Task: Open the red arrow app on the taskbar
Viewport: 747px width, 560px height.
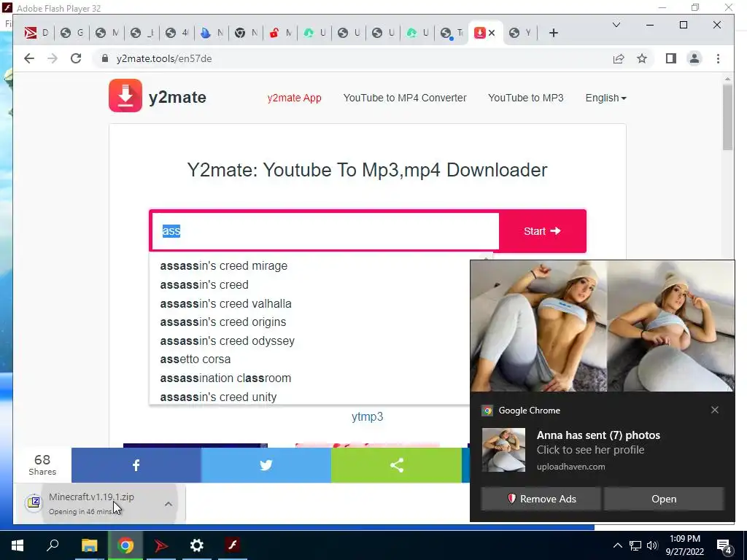Action: 161,545
